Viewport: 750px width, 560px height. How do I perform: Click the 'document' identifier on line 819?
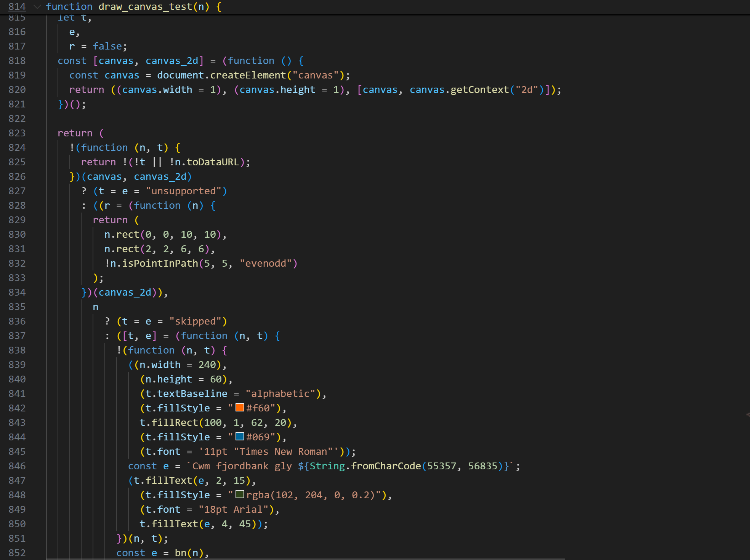181,75
